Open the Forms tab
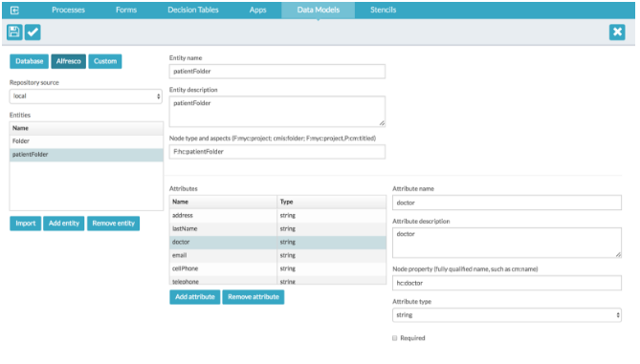The height and width of the screenshot is (364, 640). [x=126, y=10]
